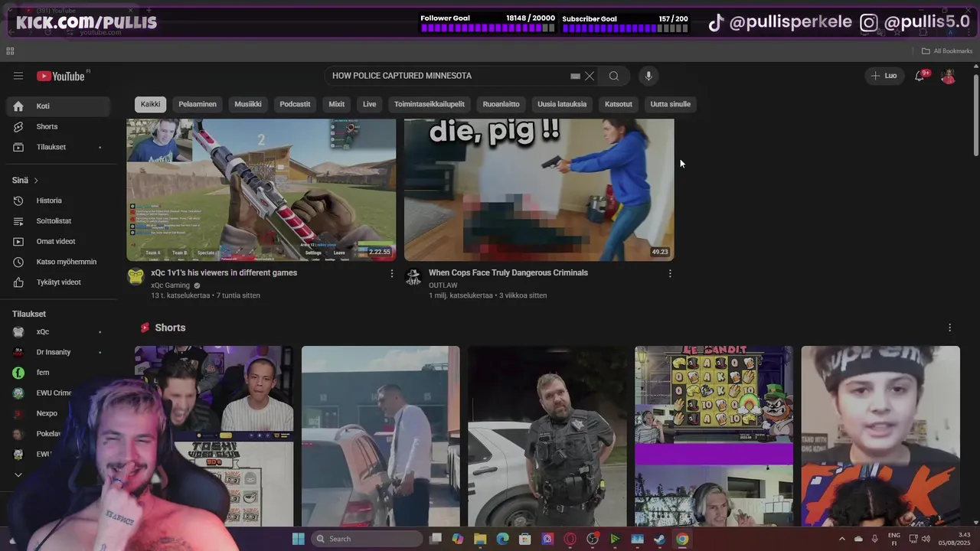Select the Pelaaminen filter chip
The image size is (980, 551).
(198, 104)
